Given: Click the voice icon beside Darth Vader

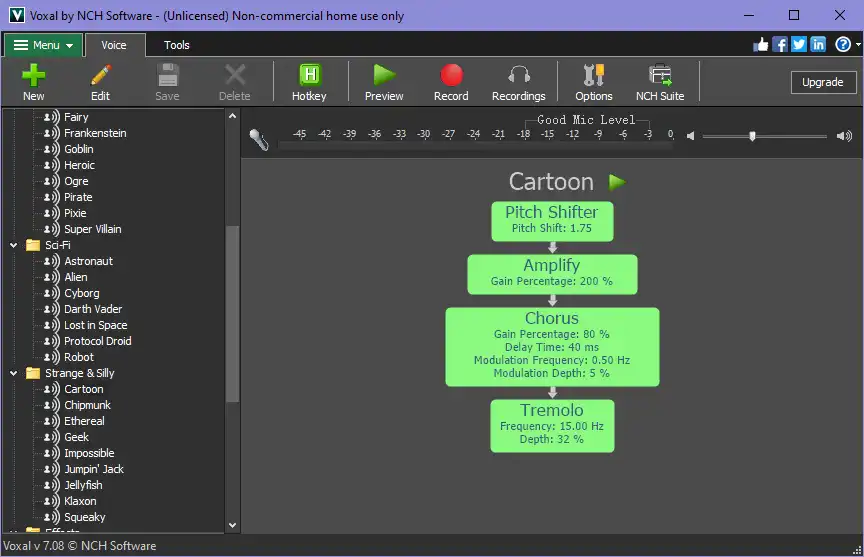Looking at the screenshot, I should pos(52,309).
